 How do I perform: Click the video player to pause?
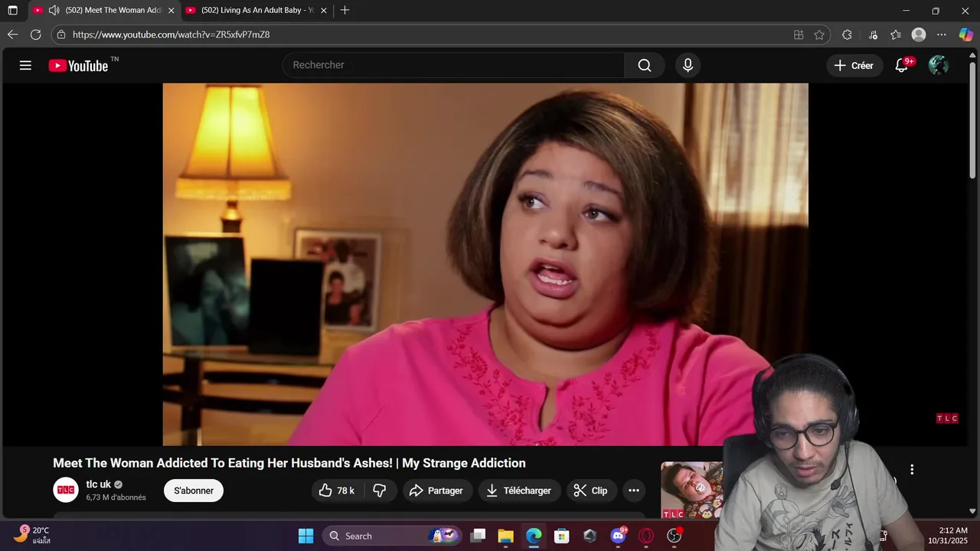[x=485, y=264]
